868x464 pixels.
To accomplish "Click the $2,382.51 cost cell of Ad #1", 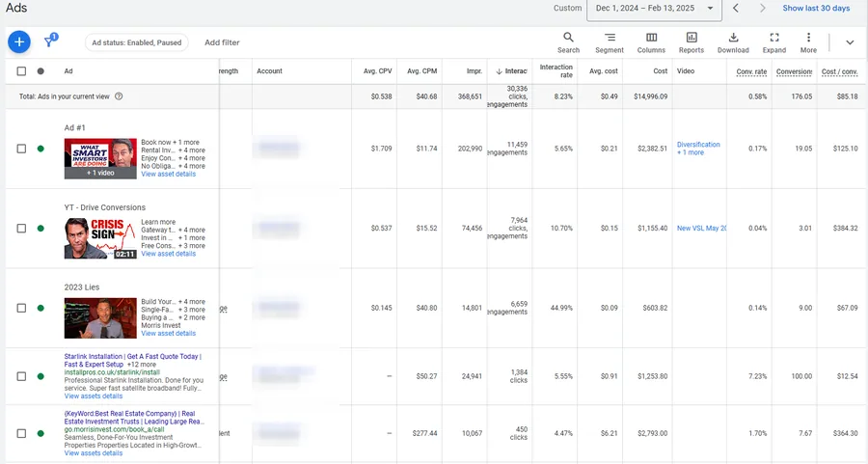I will (x=652, y=149).
